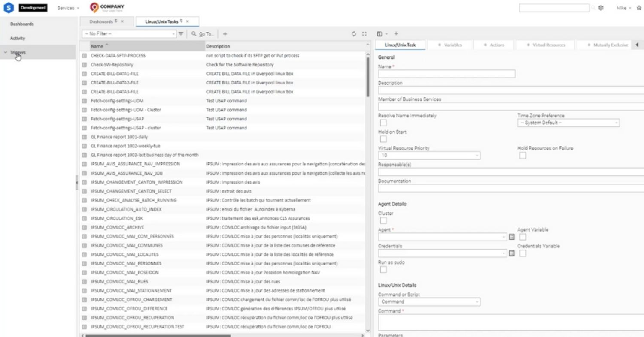Open the Services menu in the top bar
644x337 pixels.
pos(68,8)
